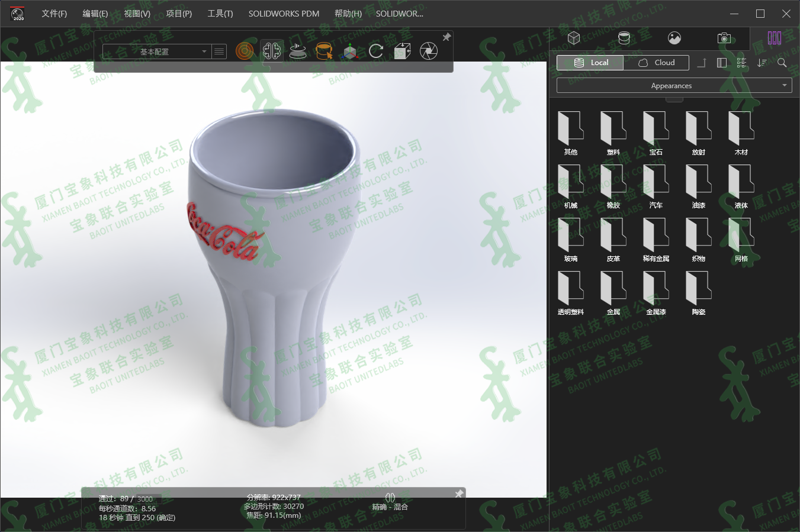Select the Local library source

[x=590, y=63]
